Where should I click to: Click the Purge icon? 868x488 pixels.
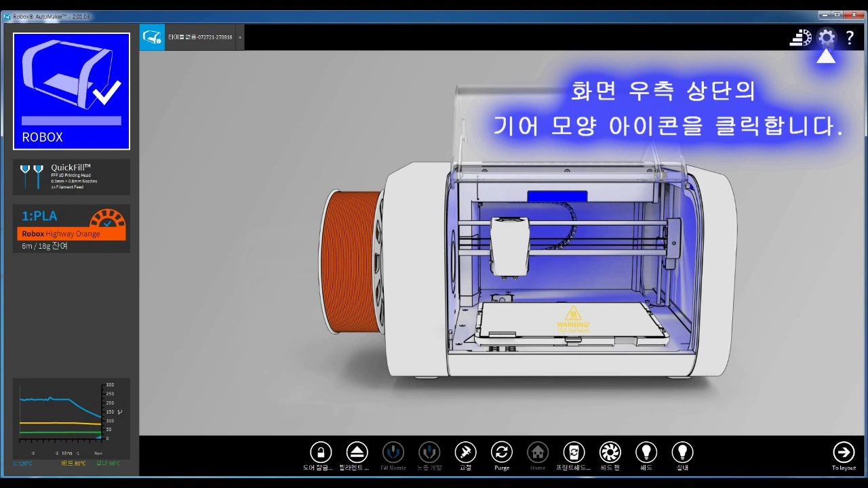click(x=502, y=452)
